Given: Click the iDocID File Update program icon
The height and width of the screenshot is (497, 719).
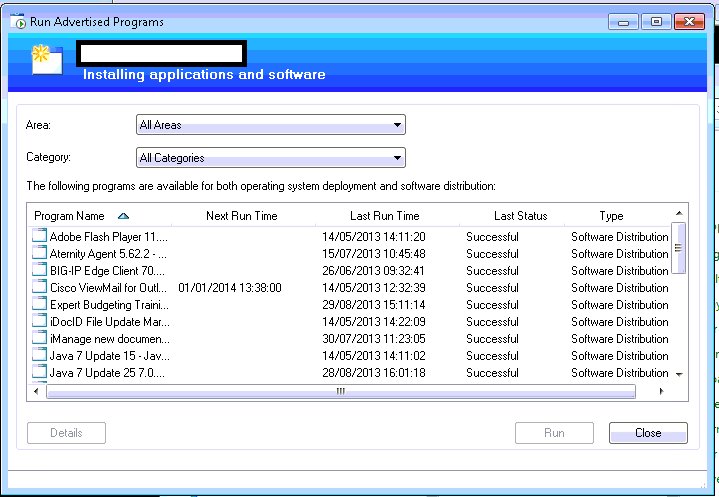Looking at the screenshot, I should tap(39, 320).
